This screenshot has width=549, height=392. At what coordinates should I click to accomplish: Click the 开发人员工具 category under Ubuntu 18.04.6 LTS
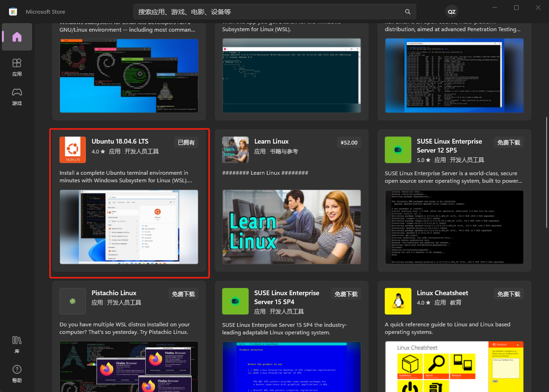tap(142, 152)
